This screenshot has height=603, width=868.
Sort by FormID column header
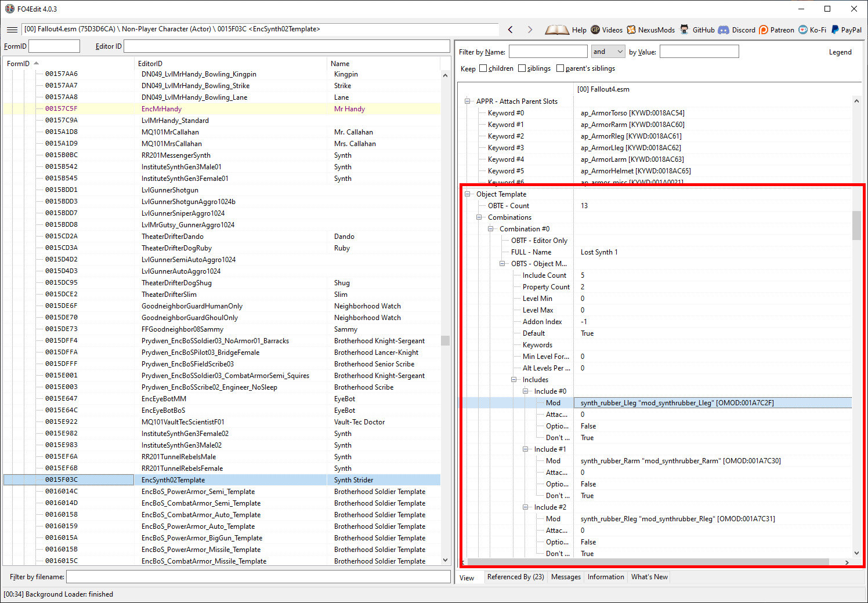pyautogui.click(x=69, y=63)
